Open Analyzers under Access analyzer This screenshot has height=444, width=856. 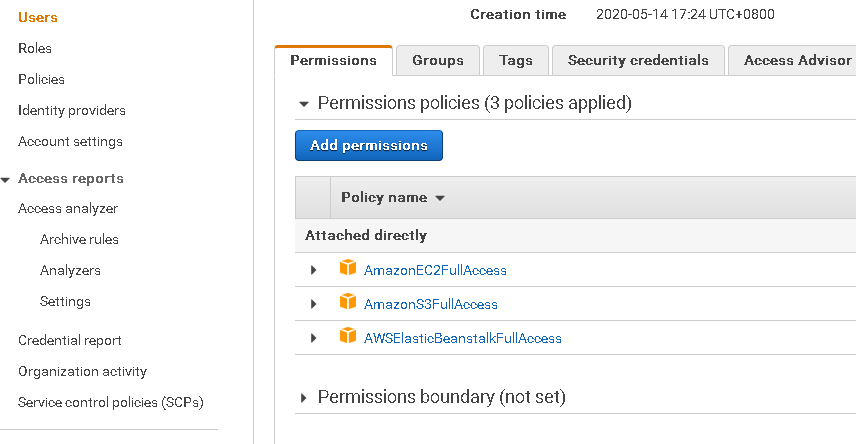click(70, 270)
